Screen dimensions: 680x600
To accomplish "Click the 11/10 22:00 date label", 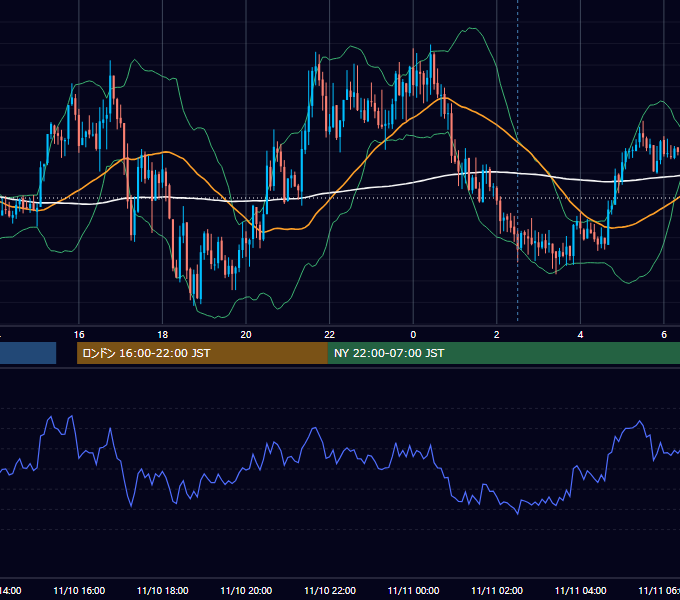I will [x=330, y=590].
